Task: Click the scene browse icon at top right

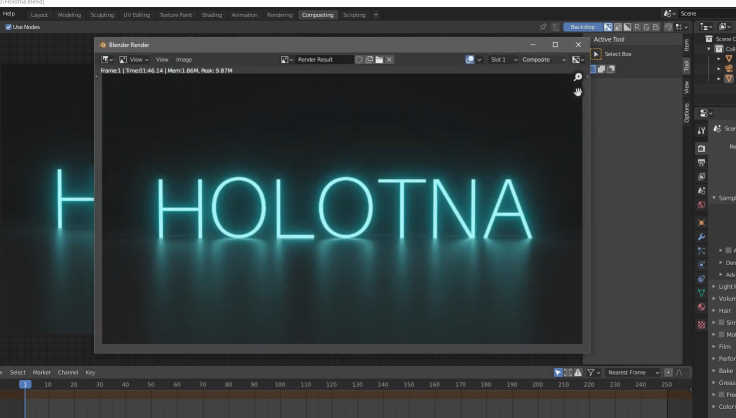Action: coord(669,14)
